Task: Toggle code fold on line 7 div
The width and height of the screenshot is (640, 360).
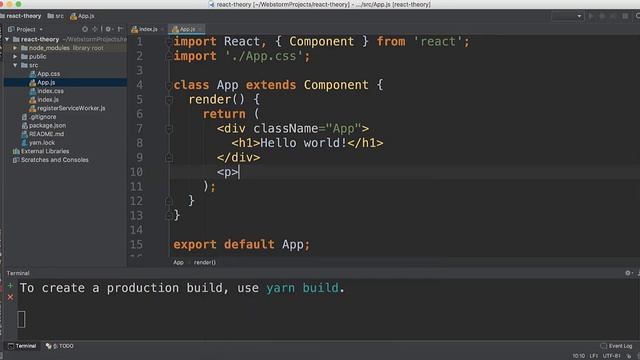Action: coord(169,129)
